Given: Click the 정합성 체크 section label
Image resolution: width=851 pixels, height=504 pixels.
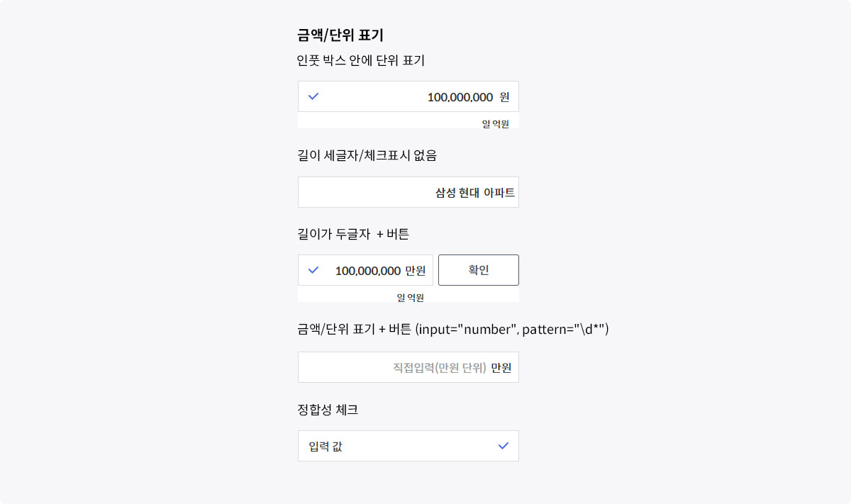Looking at the screenshot, I should (328, 409).
